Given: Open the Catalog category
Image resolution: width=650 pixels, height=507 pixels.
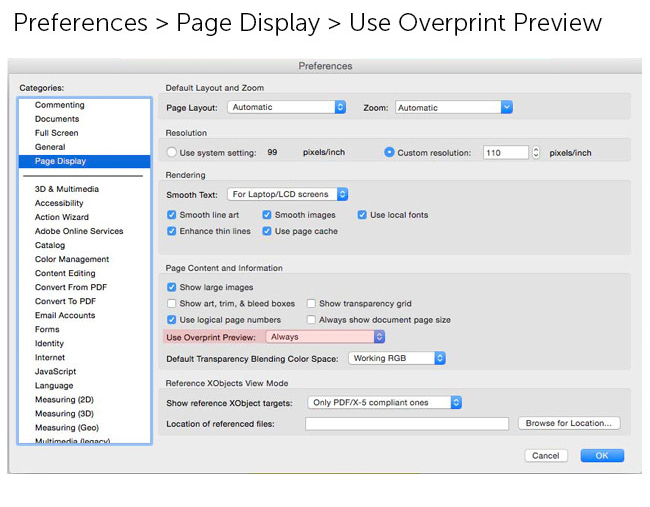Looking at the screenshot, I should point(50,245).
